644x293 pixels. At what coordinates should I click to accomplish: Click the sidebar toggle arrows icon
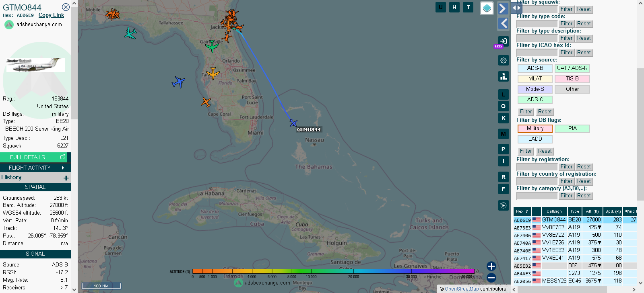pyautogui.click(x=517, y=8)
